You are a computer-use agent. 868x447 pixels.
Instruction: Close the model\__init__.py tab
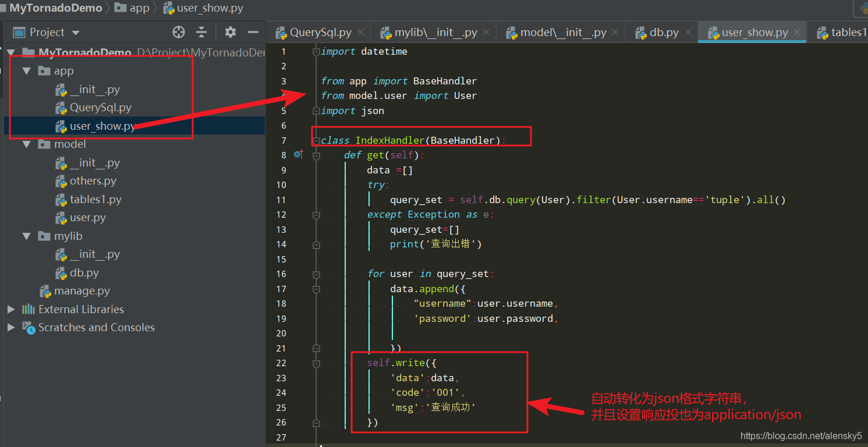click(x=616, y=33)
